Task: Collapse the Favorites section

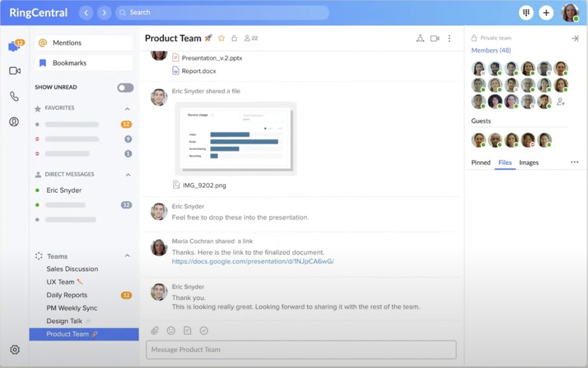Action: tap(127, 109)
